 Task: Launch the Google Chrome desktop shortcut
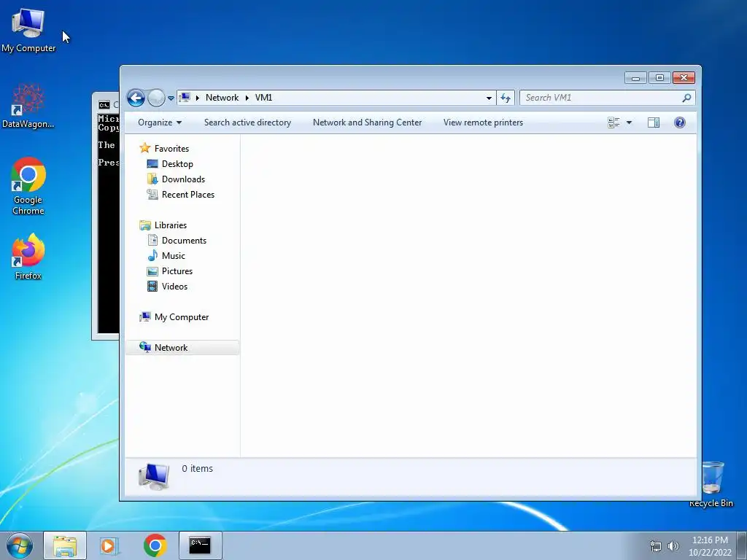(28, 186)
